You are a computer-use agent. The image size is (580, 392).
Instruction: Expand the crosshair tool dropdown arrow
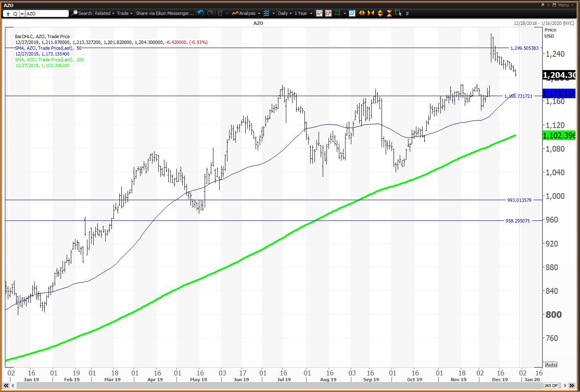click(345, 14)
